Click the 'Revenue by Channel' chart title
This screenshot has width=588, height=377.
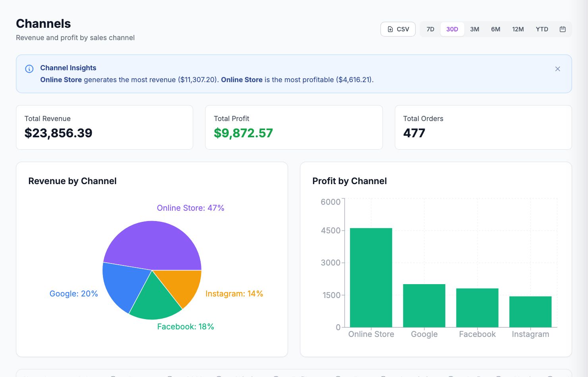point(72,181)
